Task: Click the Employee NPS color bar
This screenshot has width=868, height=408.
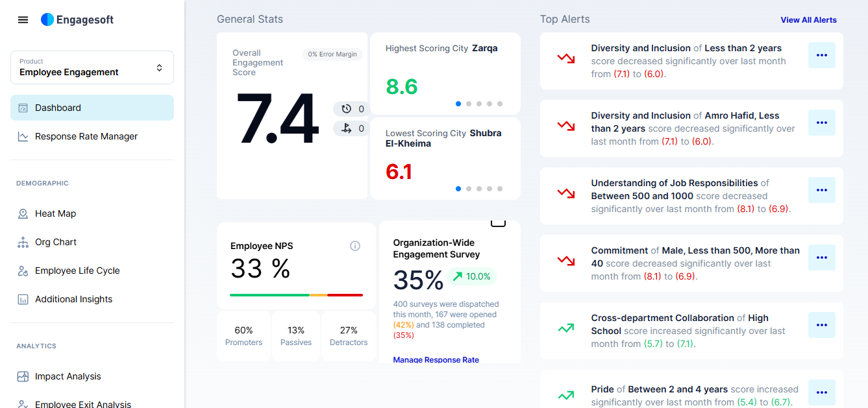Action: [x=296, y=295]
